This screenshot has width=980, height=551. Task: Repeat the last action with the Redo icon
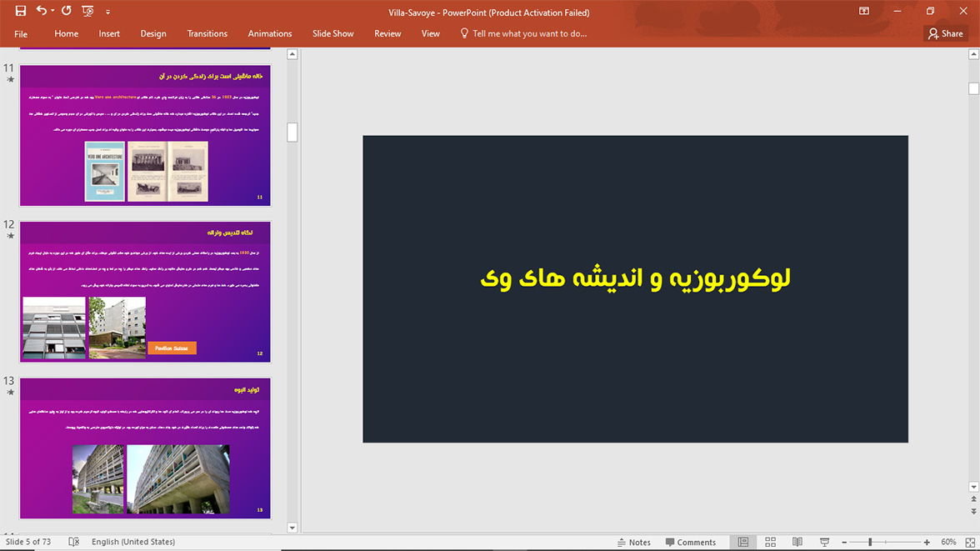pyautogui.click(x=67, y=11)
